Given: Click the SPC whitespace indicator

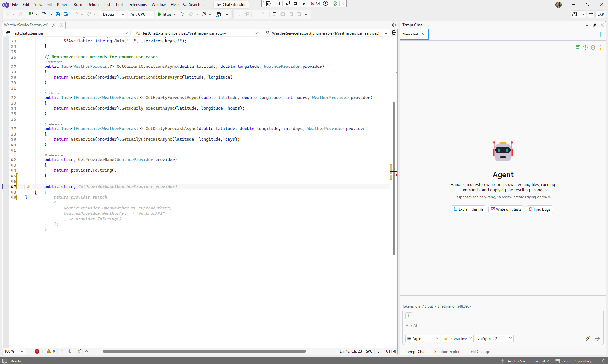Looking at the screenshot, I should tap(369, 351).
